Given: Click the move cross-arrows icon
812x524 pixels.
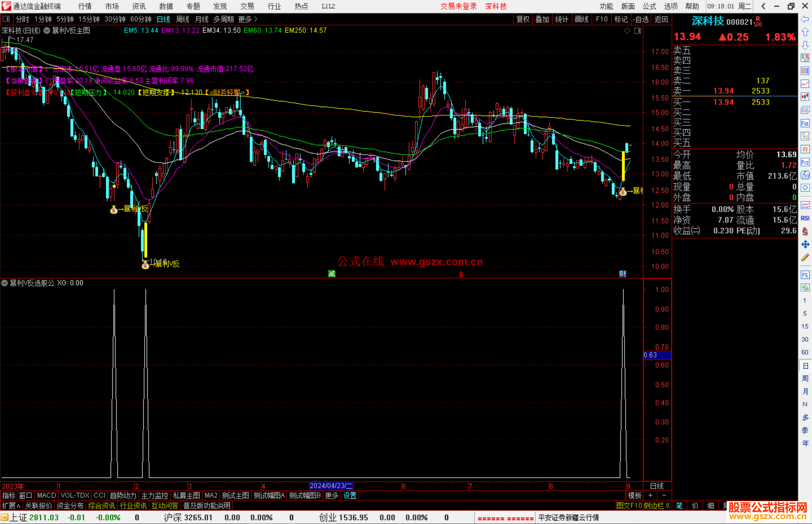Looking at the screenshot, I should coord(805,245).
